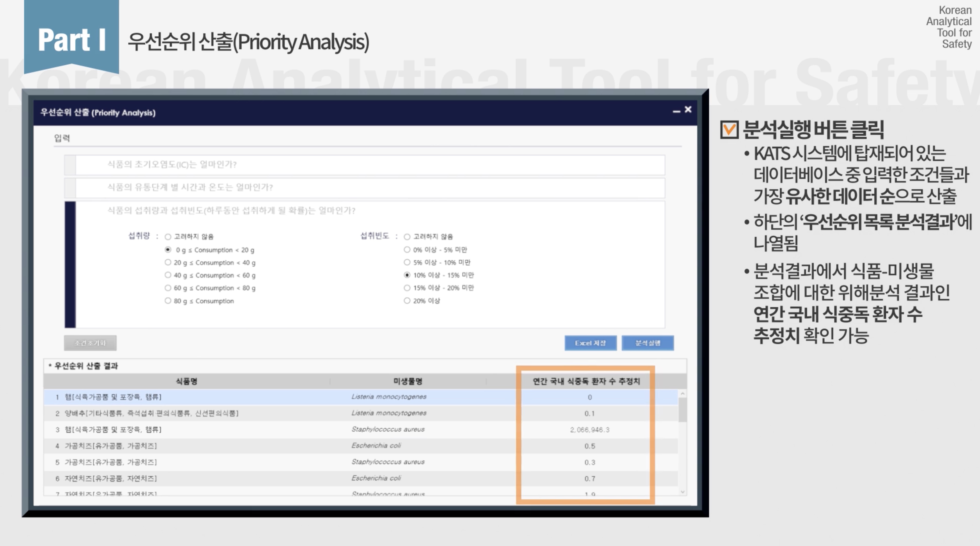Click 연간 국내 식중독 환자 수 추정치 header
Image resolution: width=980 pixels, height=546 pixels.
[x=586, y=381]
